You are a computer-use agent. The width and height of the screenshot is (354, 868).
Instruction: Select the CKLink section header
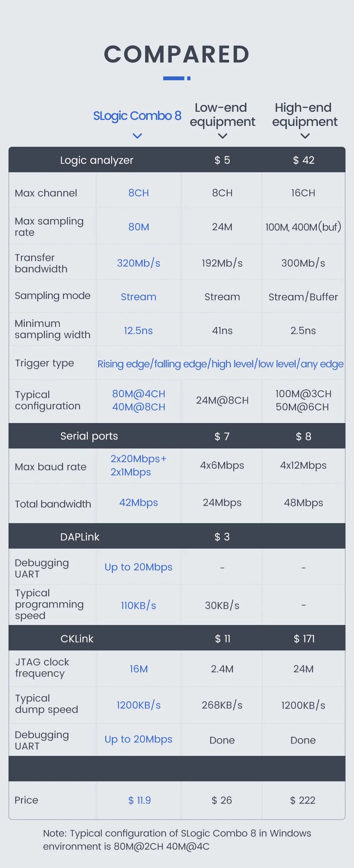(x=77, y=639)
